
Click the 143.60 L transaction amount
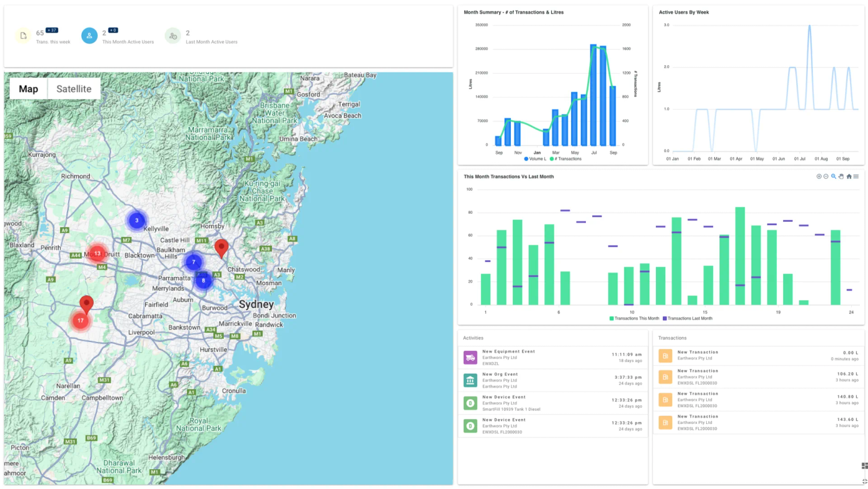click(x=848, y=420)
